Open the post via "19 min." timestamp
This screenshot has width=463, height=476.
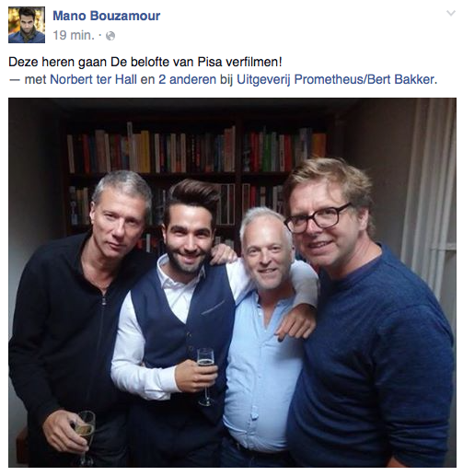74,35
